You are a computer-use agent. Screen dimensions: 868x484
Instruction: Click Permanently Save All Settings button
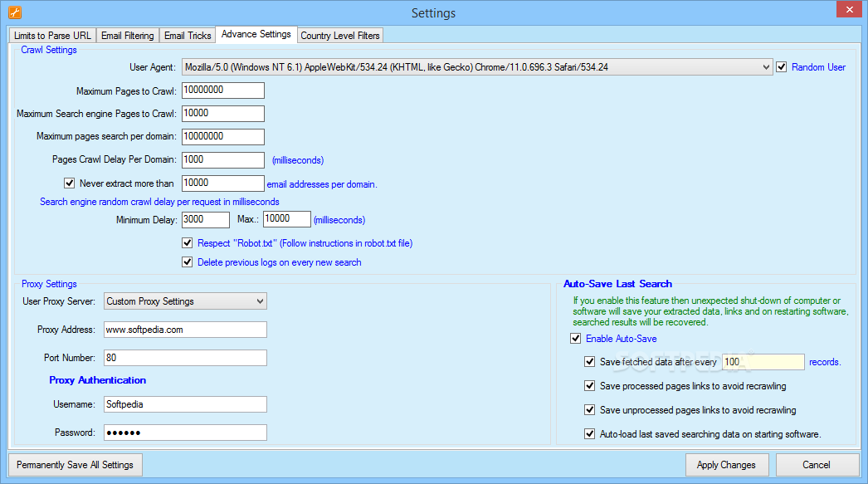click(x=76, y=465)
